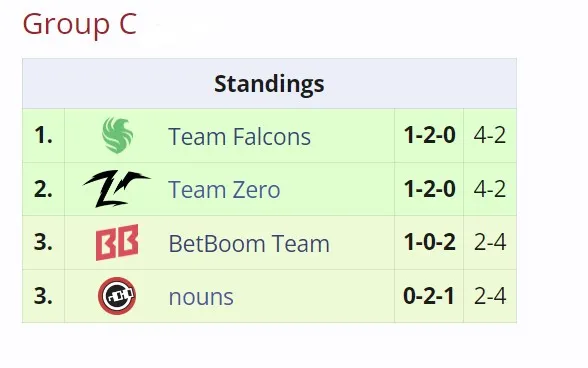Click BetBoom Team 1-0-2 record

click(x=429, y=242)
